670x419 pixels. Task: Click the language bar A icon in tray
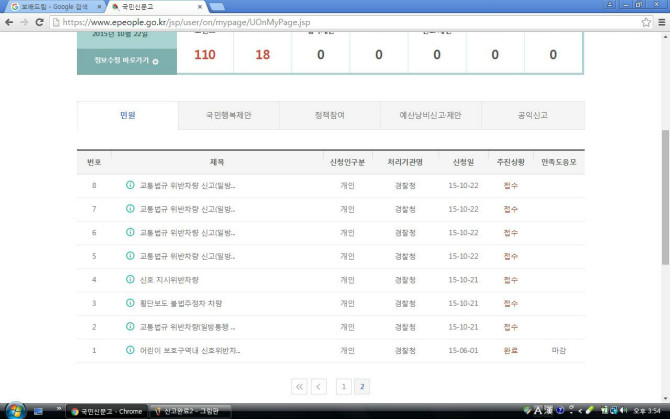tap(538, 410)
